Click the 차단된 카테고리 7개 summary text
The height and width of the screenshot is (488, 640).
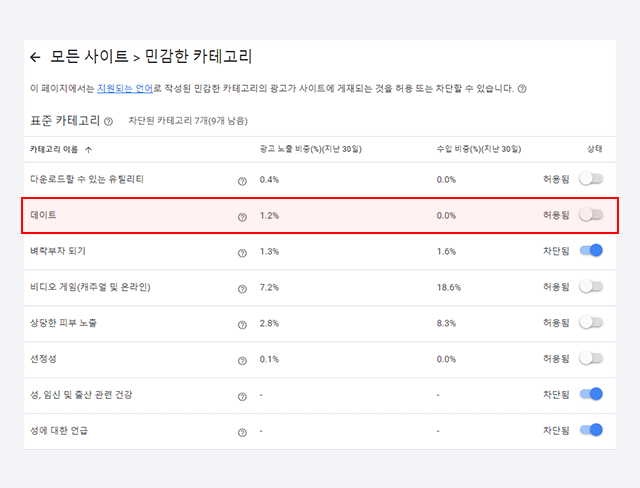(x=188, y=121)
